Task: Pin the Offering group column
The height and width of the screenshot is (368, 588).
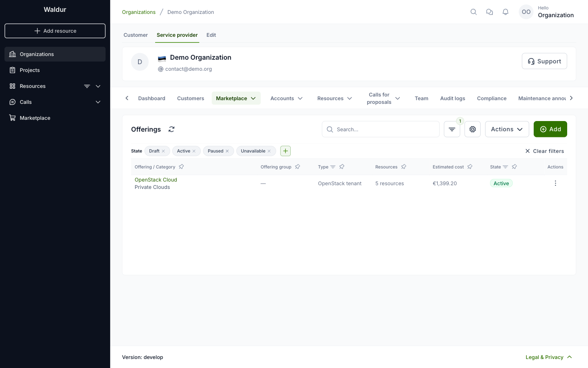Action: [x=298, y=167]
